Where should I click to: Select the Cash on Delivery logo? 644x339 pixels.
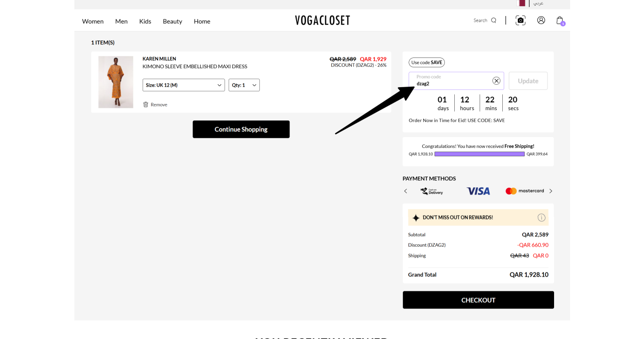click(x=432, y=191)
